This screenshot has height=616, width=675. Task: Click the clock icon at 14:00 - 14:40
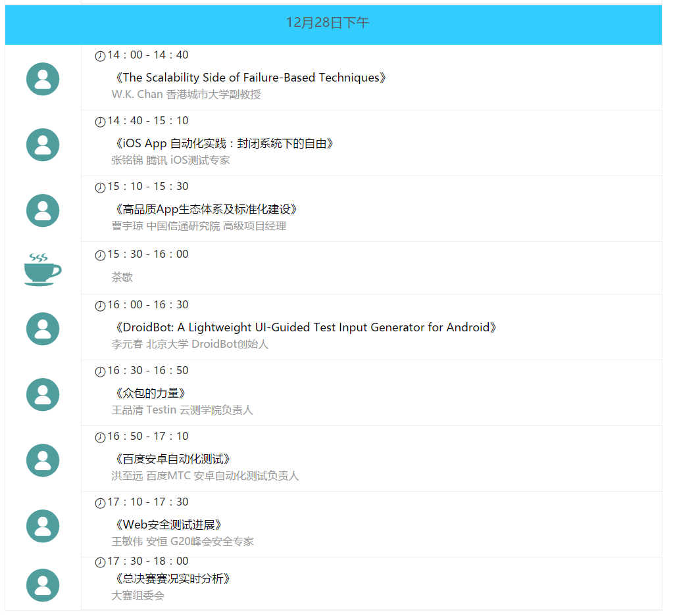(x=100, y=56)
